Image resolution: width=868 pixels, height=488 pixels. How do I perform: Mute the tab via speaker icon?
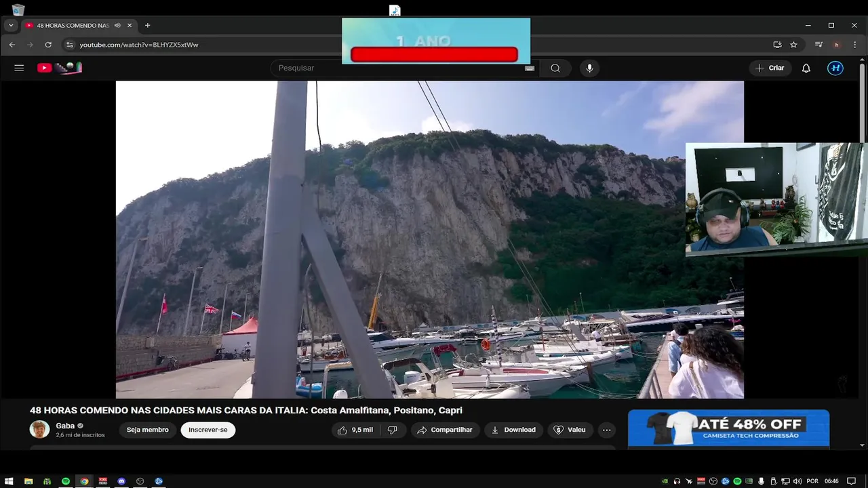click(x=117, y=25)
